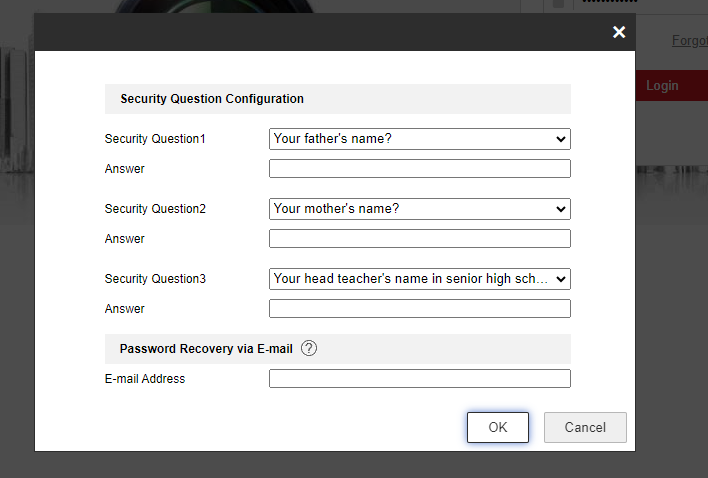
Task: Click the Security Question3 label
Action: pyautogui.click(x=155, y=279)
